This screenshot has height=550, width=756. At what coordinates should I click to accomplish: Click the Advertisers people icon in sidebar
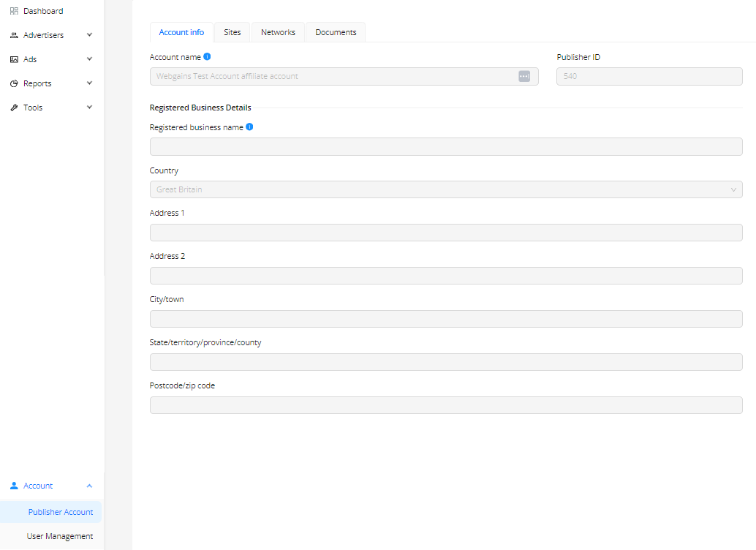coord(14,35)
